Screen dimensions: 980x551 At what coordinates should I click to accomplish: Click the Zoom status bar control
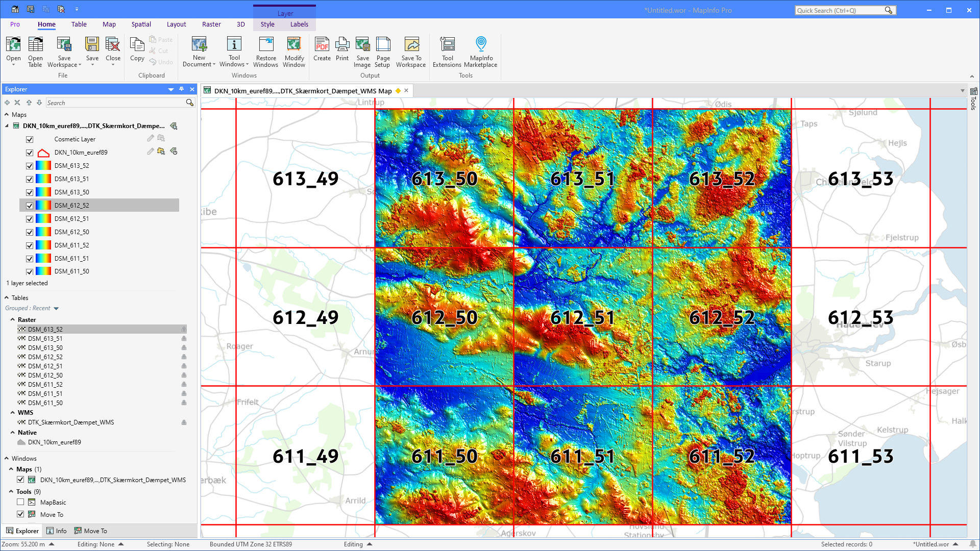(28, 544)
